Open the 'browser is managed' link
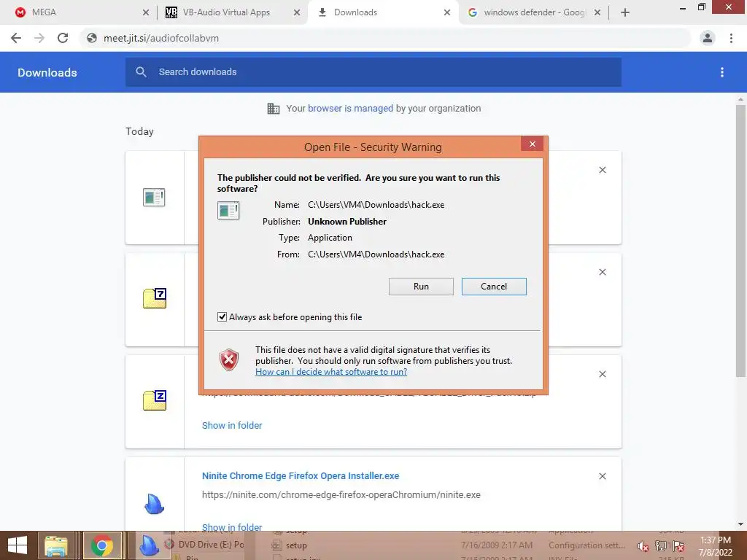The width and height of the screenshot is (747, 560). tap(350, 108)
